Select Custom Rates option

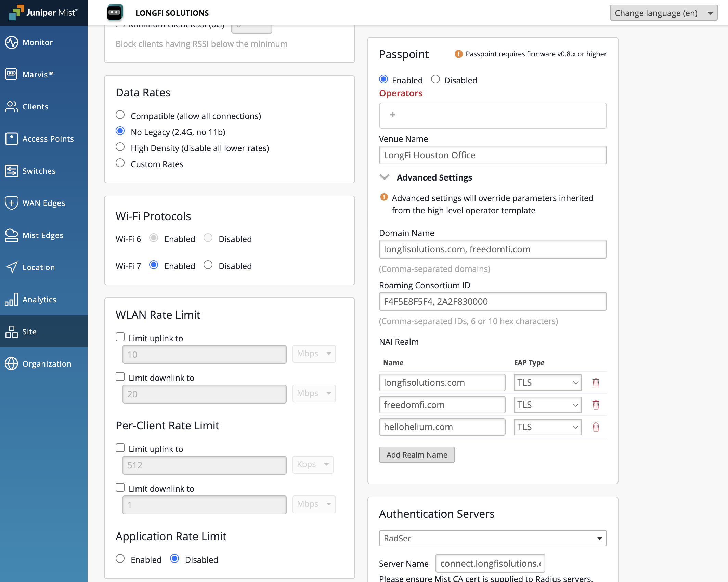(120, 163)
